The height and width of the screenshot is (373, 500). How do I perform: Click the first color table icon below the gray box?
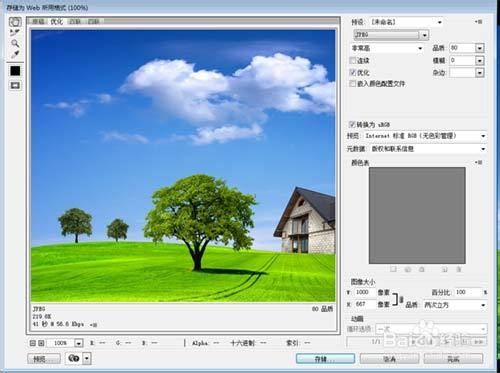tap(393, 269)
